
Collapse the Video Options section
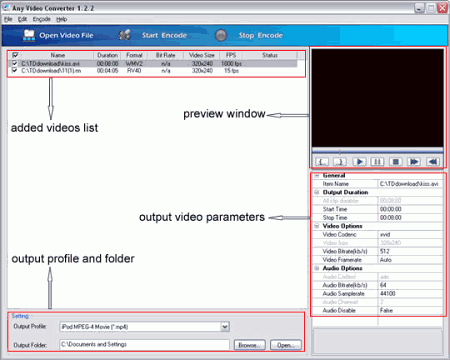pyautogui.click(x=317, y=226)
